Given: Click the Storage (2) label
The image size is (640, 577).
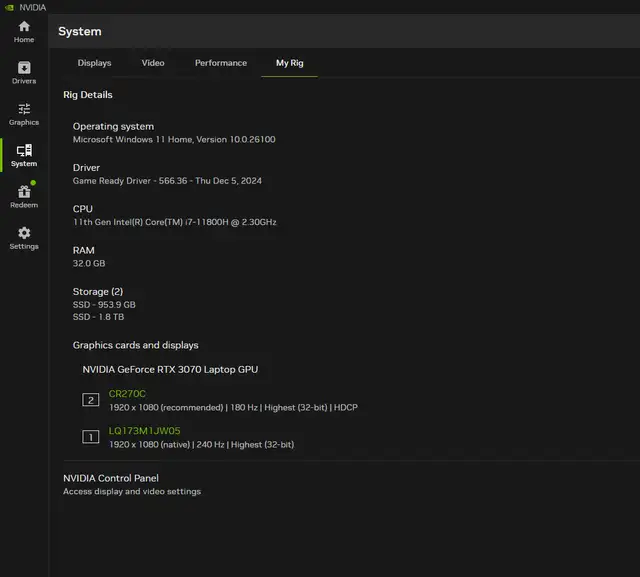Looking at the screenshot, I should click(98, 292).
